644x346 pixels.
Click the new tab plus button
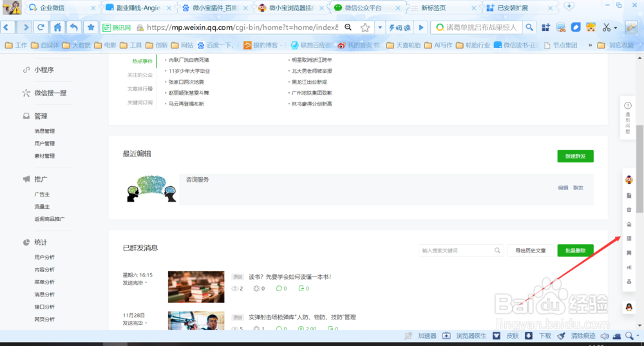(x=569, y=6)
